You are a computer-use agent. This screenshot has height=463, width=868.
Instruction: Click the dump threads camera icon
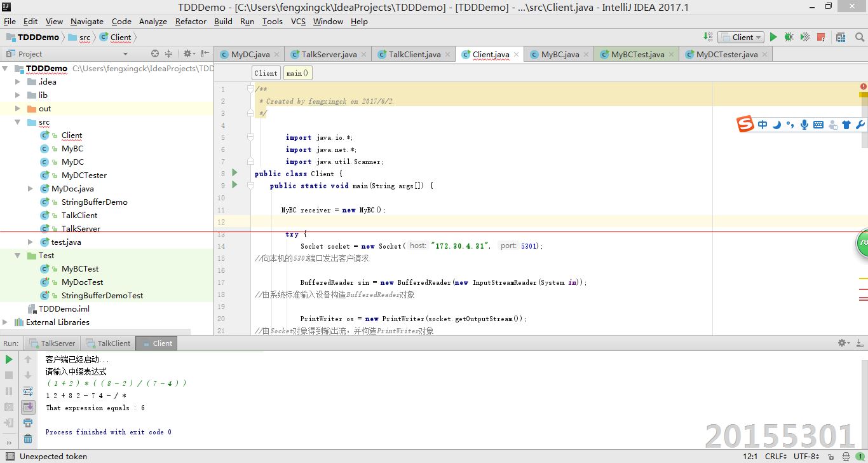coord(9,407)
